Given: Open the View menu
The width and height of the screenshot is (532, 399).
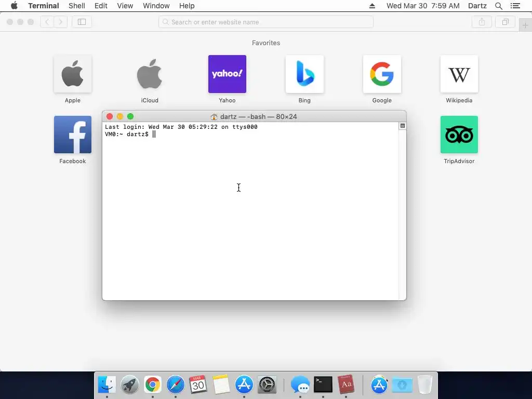Looking at the screenshot, I should [x=125, y=6].
